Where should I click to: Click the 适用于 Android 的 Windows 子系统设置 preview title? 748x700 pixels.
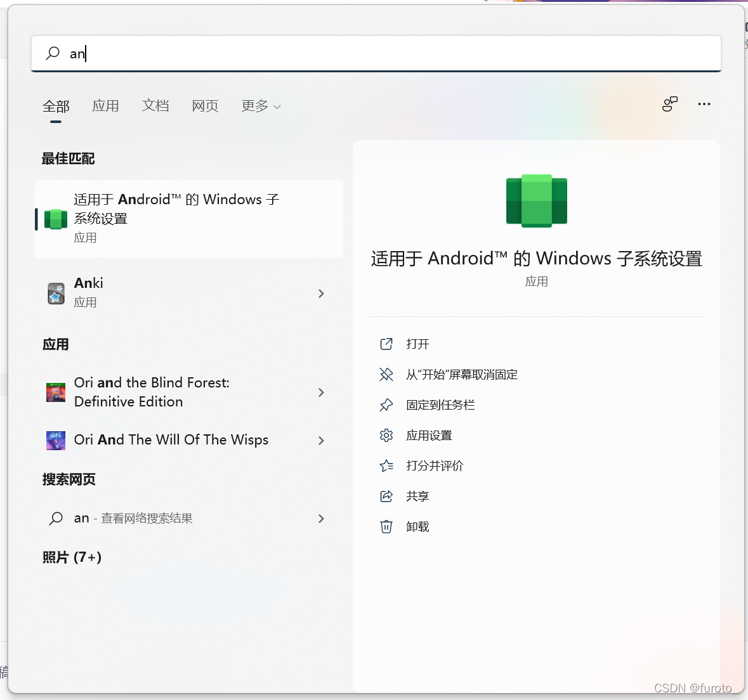[537, 259]
